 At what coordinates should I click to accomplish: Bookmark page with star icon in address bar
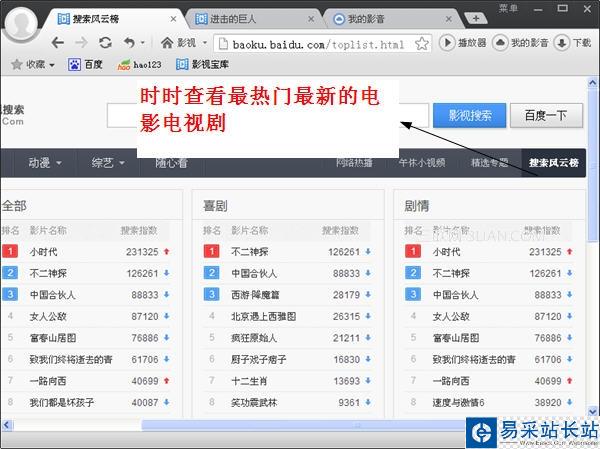422,44
